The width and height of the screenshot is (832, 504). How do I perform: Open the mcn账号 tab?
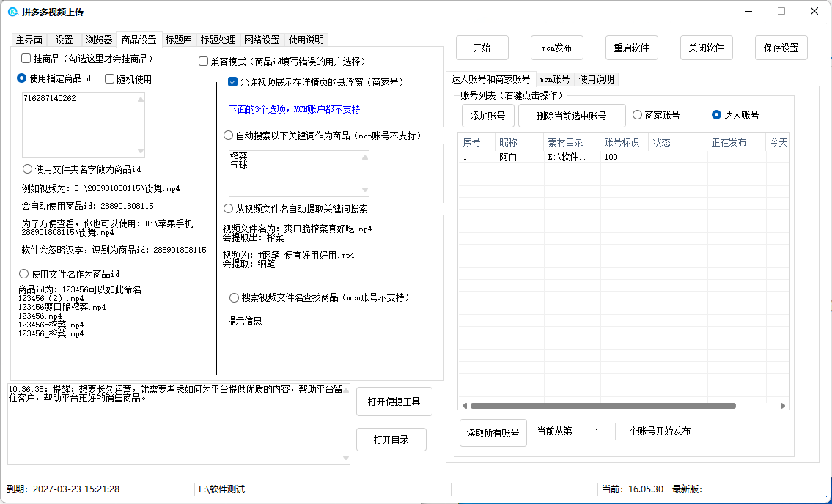pyautogui.click(x=554, y=79)
